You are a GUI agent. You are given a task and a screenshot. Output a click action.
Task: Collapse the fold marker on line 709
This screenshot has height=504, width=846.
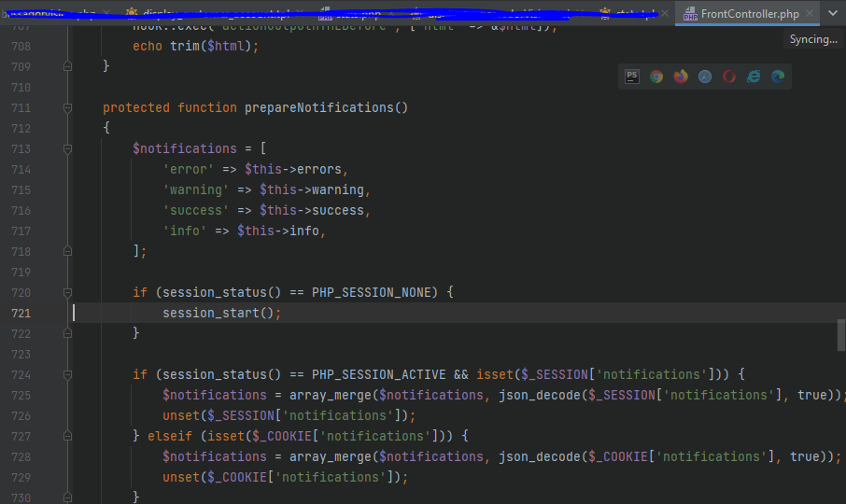pyautogui.click(x=67, y=66)
